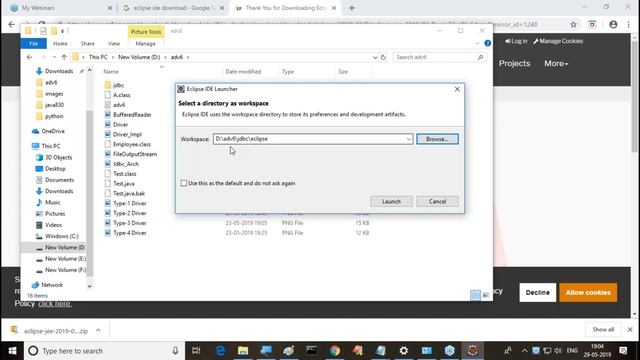Open the Home ribbon tab
The image size is (640, 360).
[x=60, y=43]
